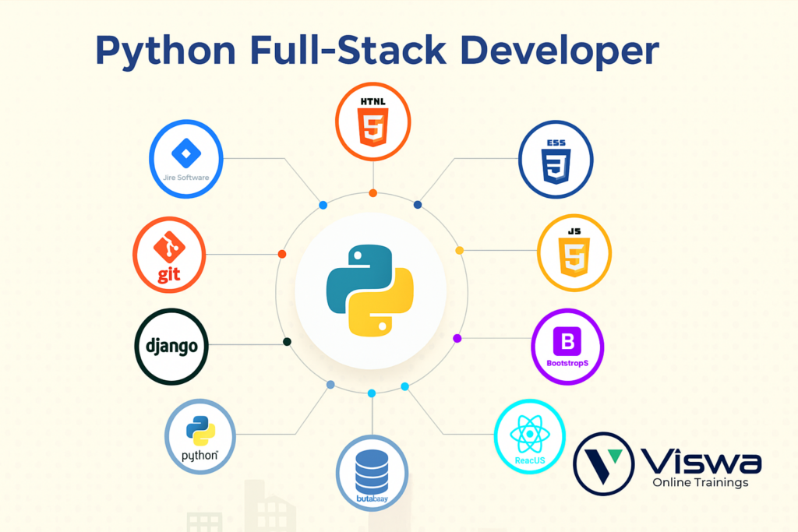Open the purple Bootstrap icon

pos(567,341)
